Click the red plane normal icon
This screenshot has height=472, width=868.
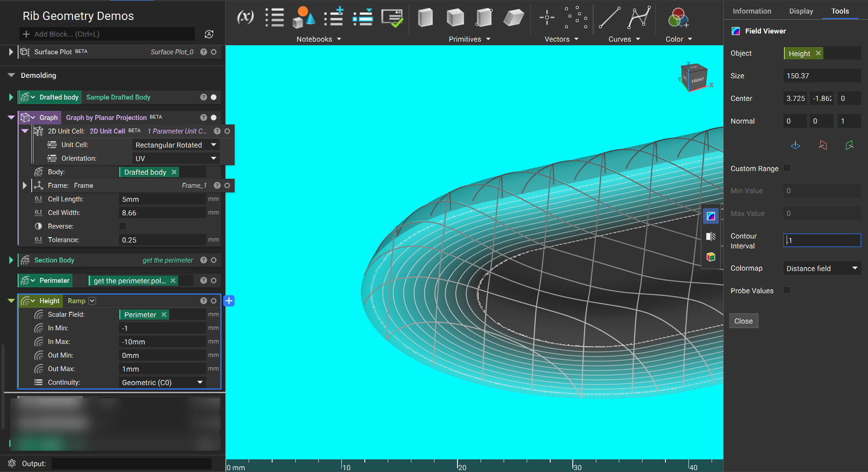point(822,145)
